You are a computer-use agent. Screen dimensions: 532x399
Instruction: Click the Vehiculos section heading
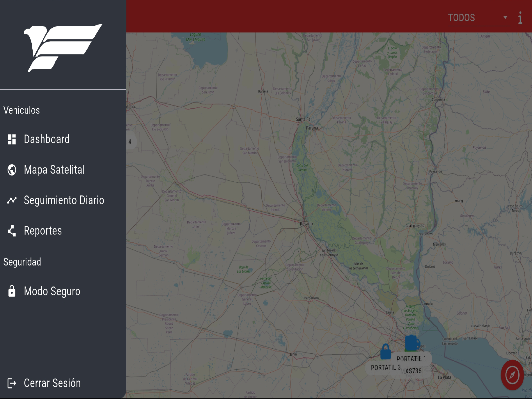22,110
